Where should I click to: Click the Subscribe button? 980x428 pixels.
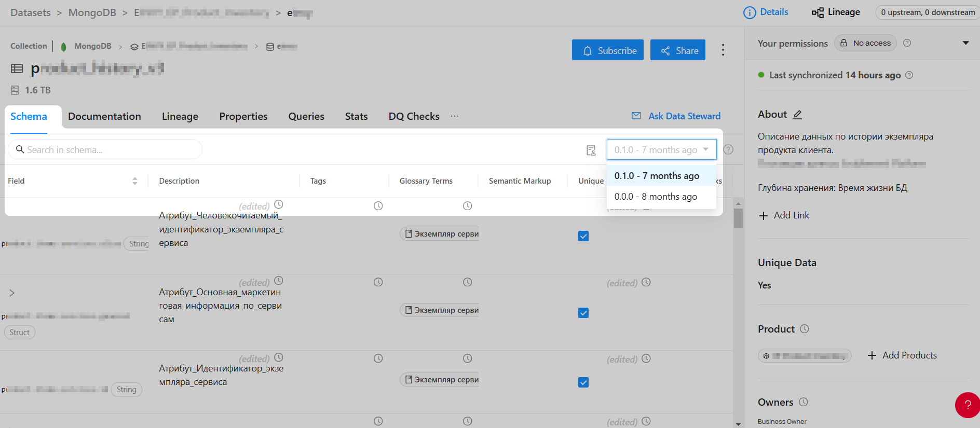pyautogui.click(x=607, y=50)
